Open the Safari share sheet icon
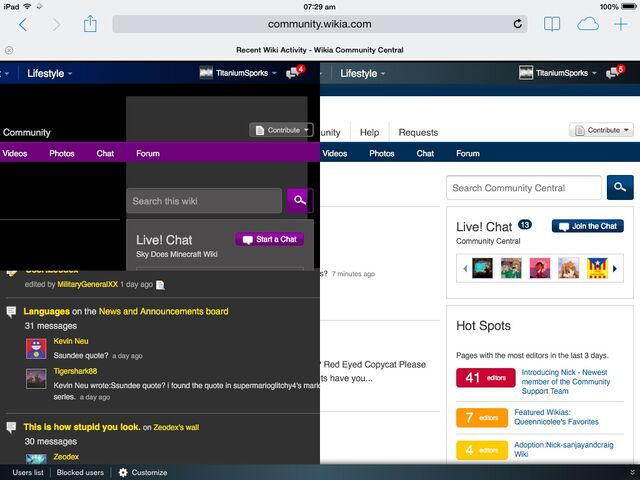Screen dimensions: 640x480 [90, 24]
